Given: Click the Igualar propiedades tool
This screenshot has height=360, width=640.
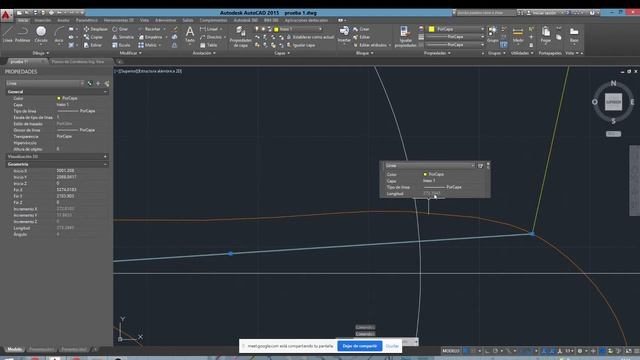Looking at the screenshot, I should pyautogui.click(x=405, y=37).
